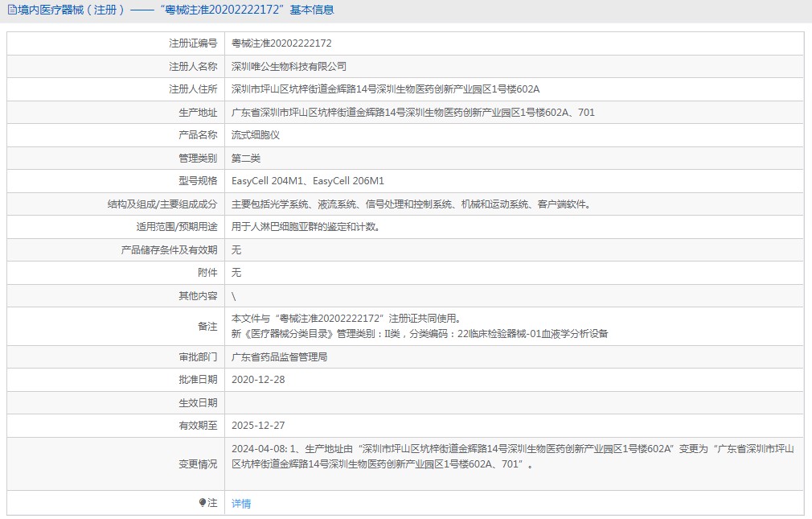Select production address ending 602A、701
The height and width of the screenshot is (519, 812).
pos(412,113)
